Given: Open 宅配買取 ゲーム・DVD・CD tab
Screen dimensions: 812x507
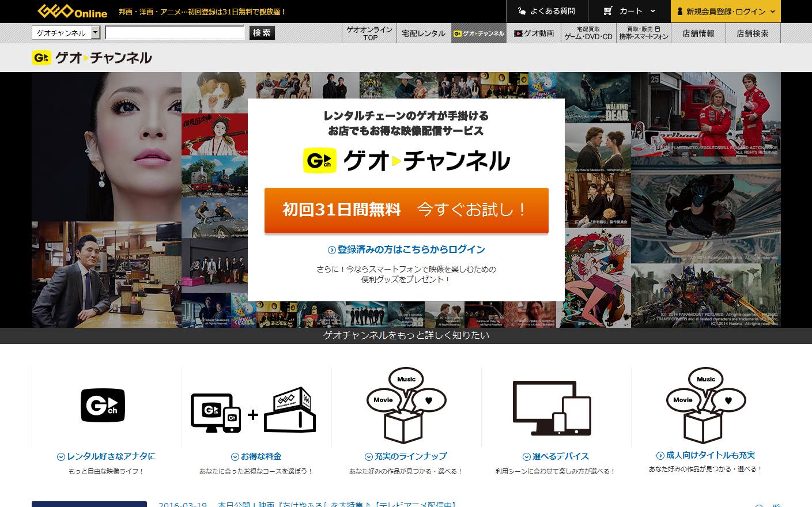Looking at the screenshot, I should [588, 33].
